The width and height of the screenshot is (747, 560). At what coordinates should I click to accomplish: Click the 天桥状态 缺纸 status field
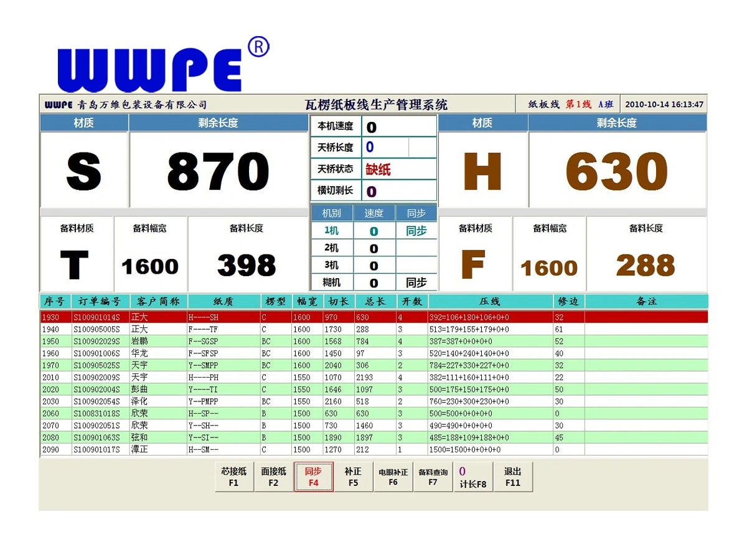click(398, 169)
